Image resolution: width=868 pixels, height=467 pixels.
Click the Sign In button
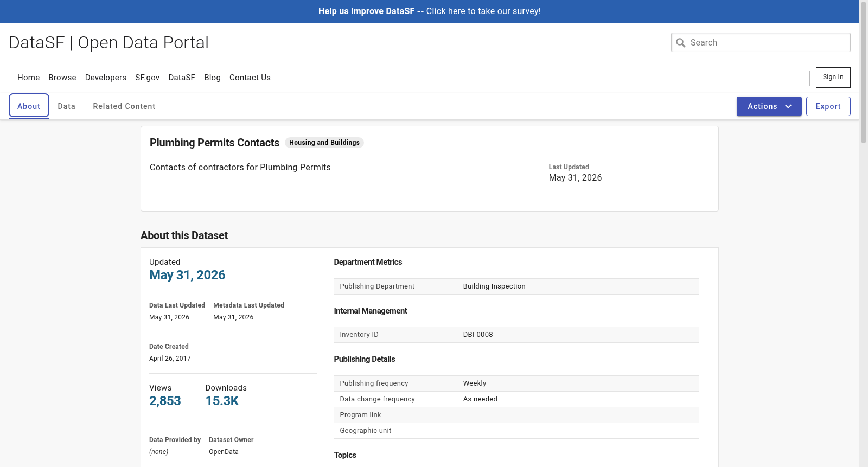tap(833, 77)
